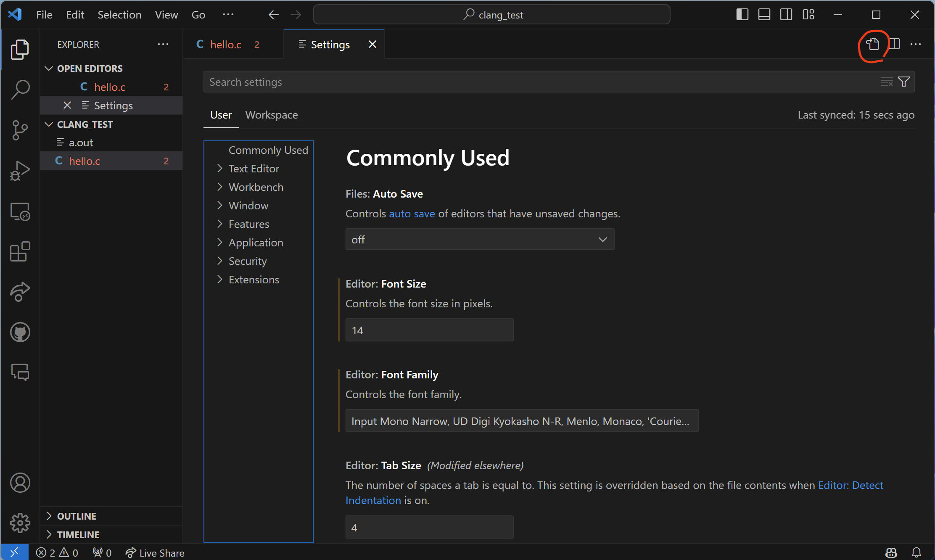Expand the OUTLINE section
This screenshot has width=935, height=560.
[x=77, y=516]
